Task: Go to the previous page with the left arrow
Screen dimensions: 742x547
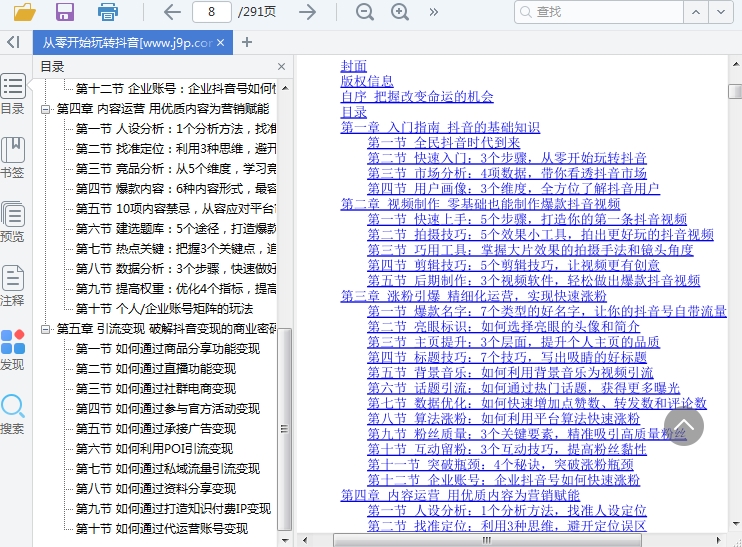Action: [172, 12]
